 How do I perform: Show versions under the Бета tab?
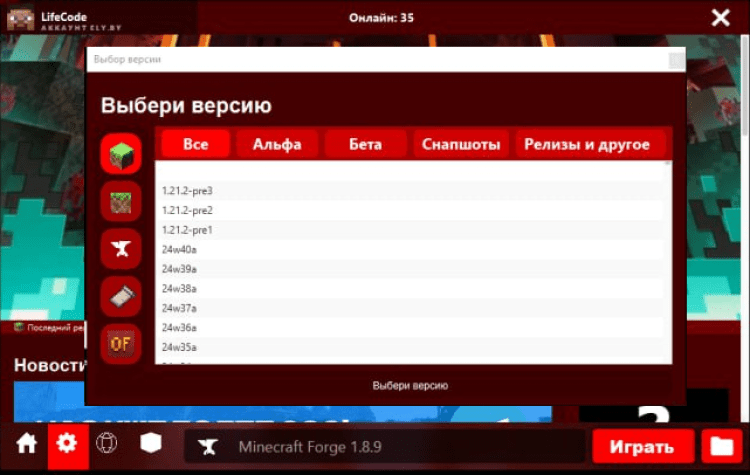pyautogui.click(x=365, y=144)
